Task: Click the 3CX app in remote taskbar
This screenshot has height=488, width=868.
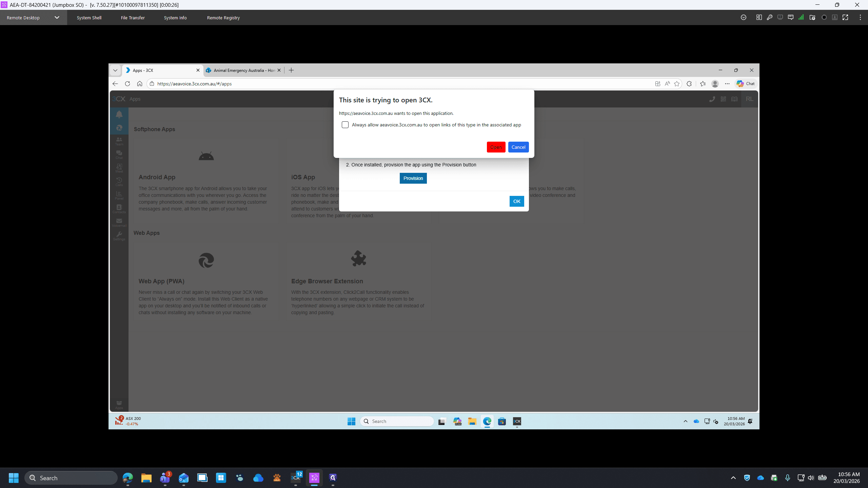Action: tap(517, 421)
